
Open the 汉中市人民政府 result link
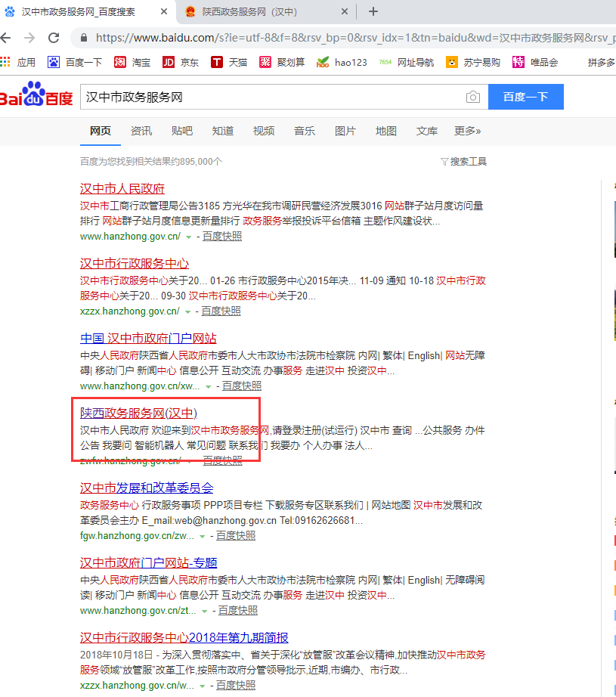pos(122,187)
